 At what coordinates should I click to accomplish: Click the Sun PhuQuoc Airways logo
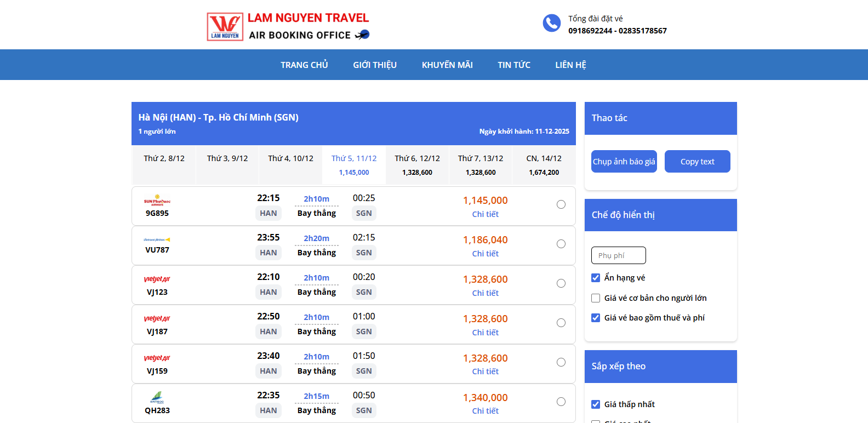(x=157, y=200)
